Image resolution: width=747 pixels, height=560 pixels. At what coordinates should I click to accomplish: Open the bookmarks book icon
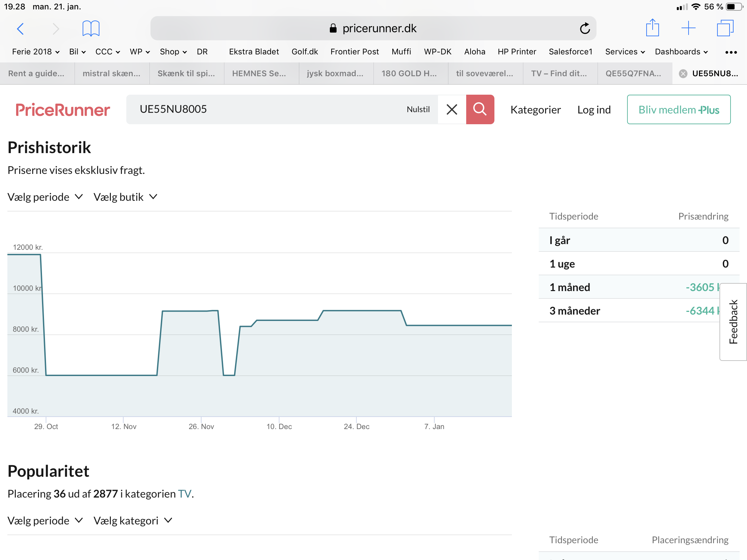point(91,28)
